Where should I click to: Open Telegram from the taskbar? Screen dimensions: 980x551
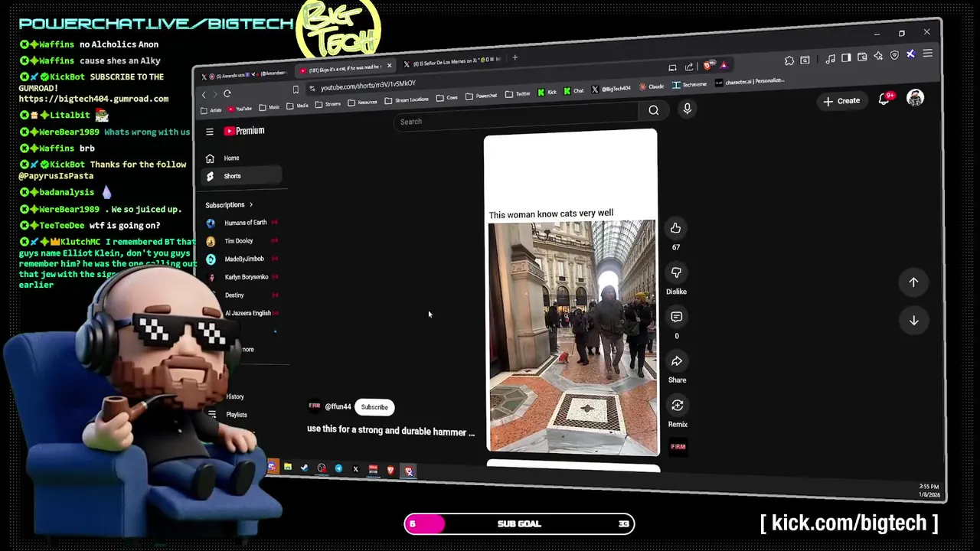(x=338, y=468)
